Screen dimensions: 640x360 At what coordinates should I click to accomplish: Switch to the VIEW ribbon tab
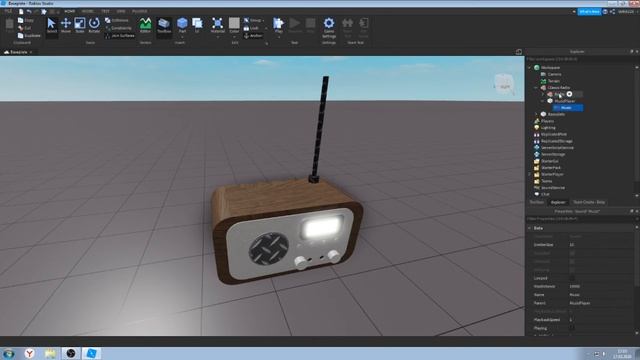(x=121, y=11)
